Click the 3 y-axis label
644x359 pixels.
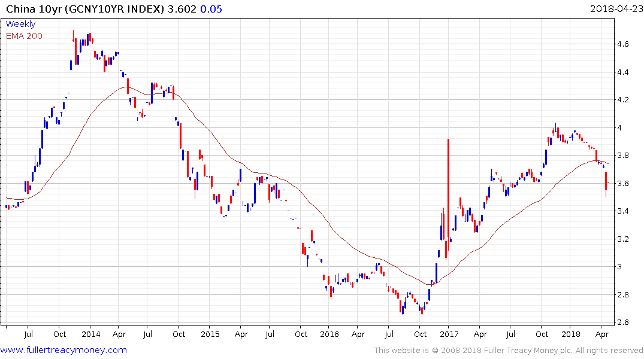coord(619,267)
